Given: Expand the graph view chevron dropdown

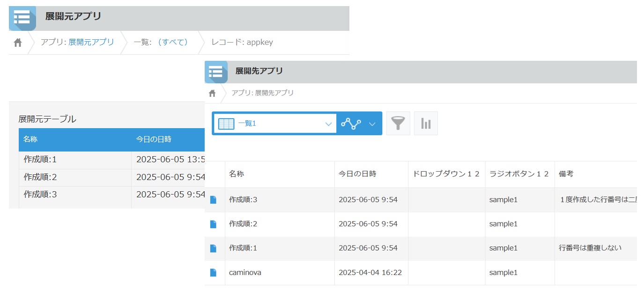Looking at the screenshot, I should click(x=372, y=124).
